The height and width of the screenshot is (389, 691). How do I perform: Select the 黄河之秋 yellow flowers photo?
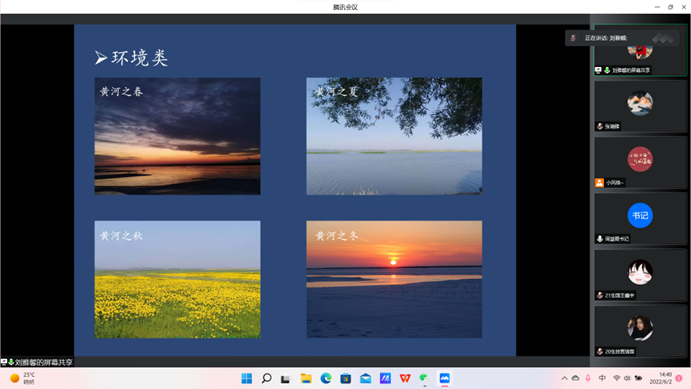coord(177,279)
